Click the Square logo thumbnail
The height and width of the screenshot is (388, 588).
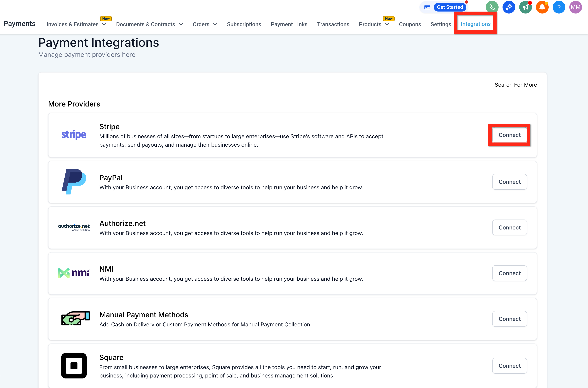pyautogui.click(x=74, y=366)
